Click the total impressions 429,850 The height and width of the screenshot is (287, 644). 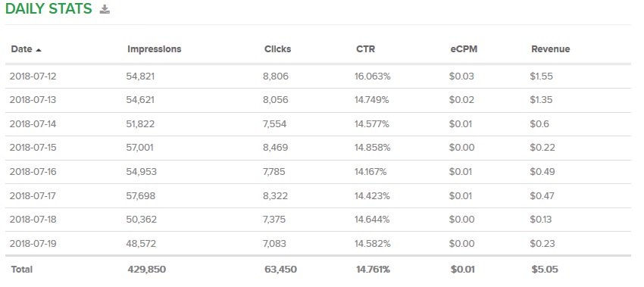(x=147, y=270)
